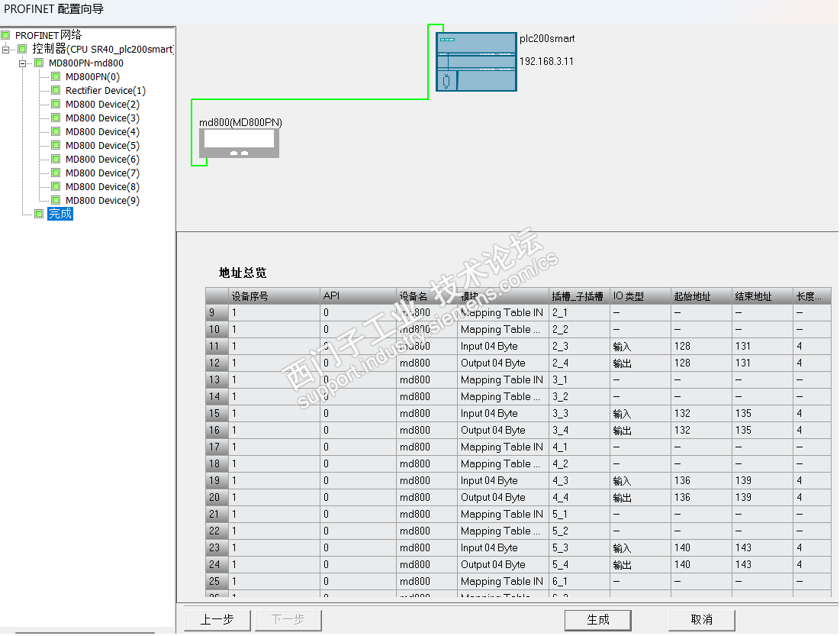Click the plc200smart PLC device graphic
840x636 pixels.
[476, 62]
